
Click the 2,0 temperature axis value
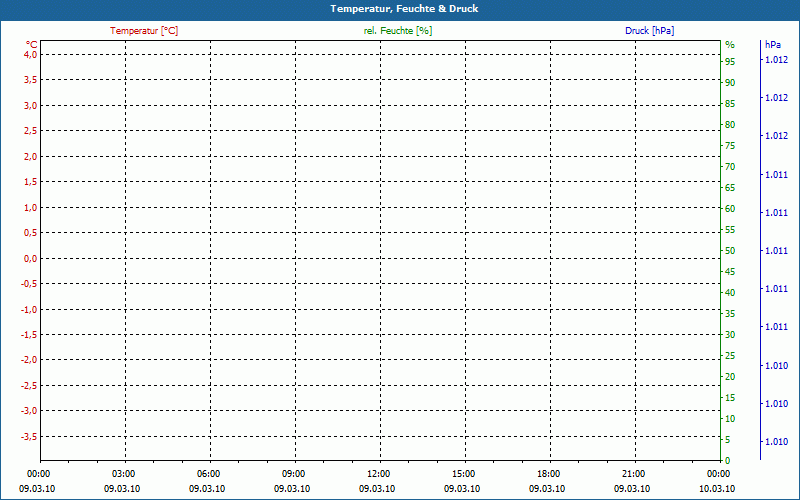click(x=30, y=157)
